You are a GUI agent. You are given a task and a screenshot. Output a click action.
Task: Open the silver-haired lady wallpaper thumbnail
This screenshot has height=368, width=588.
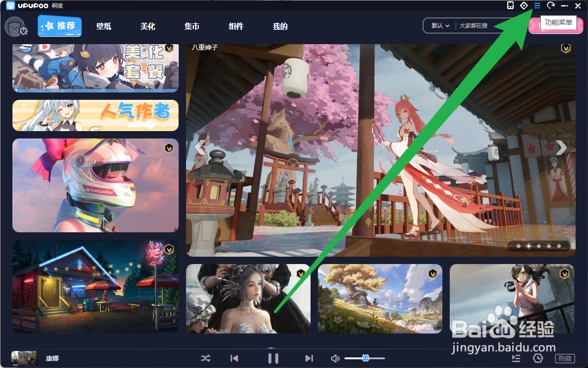coord(248,299)
